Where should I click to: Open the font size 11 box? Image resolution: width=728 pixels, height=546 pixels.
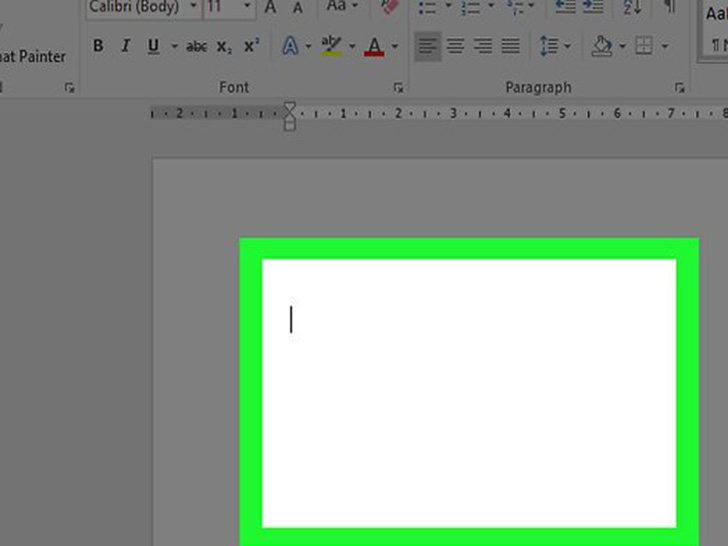point(230,7)
